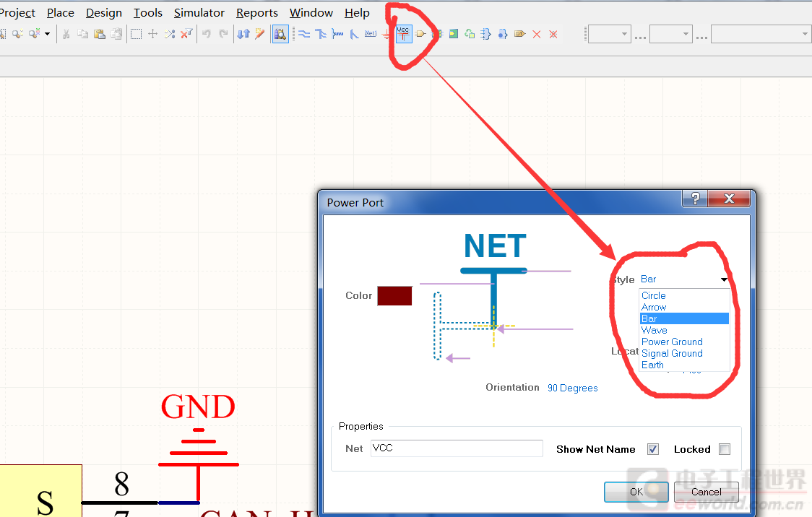Choose Arrow from the Style list
The image size is (812, 517).
tap(654, 307)
